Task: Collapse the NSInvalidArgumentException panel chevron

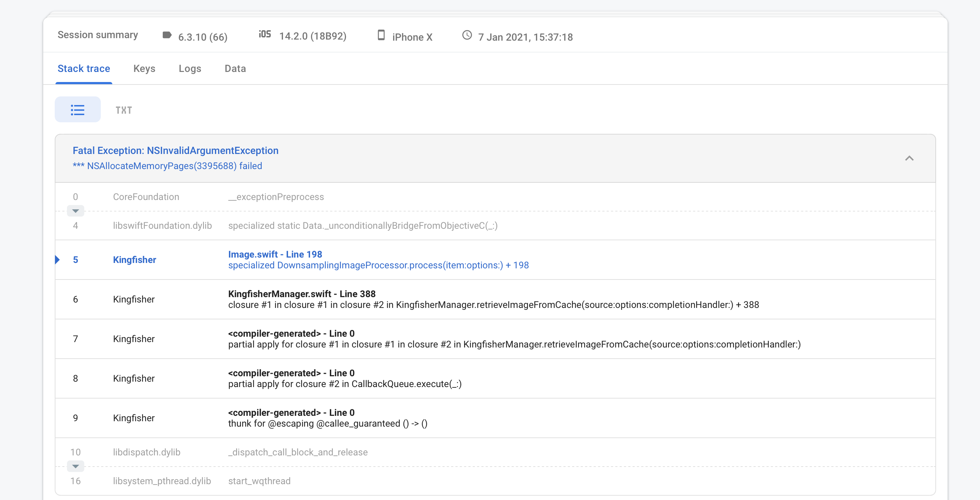Action: point(910,158)
